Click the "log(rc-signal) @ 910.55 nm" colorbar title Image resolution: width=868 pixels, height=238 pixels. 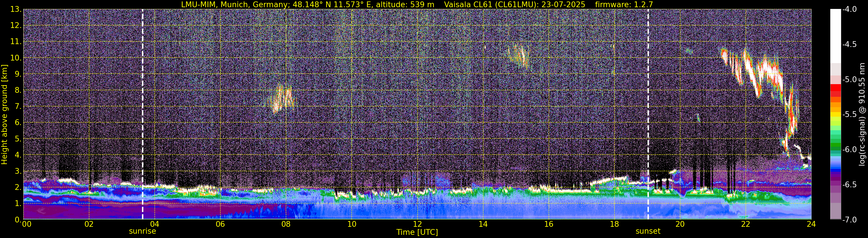[x=862, y=114]
